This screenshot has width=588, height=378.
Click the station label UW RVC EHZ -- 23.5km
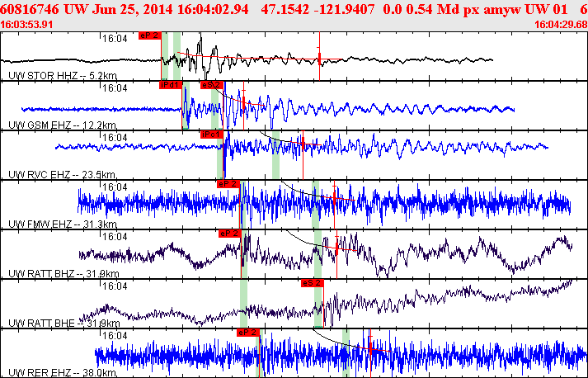click(62, 174)
